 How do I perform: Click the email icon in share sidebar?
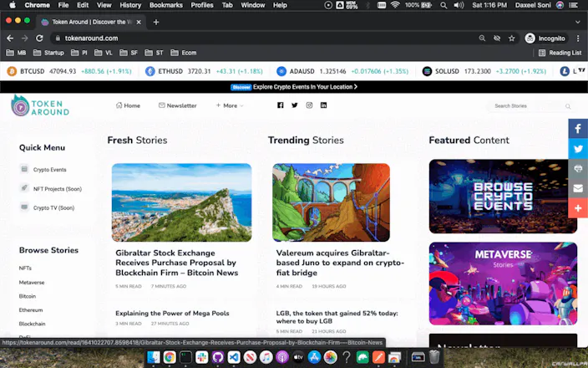click(x=578, y=188)
